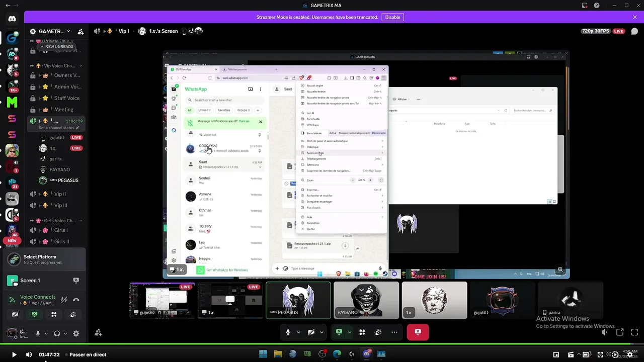This screenshot has height=362, width=644.
Task: Mute the video player volume icon
Action: [29, 354]
